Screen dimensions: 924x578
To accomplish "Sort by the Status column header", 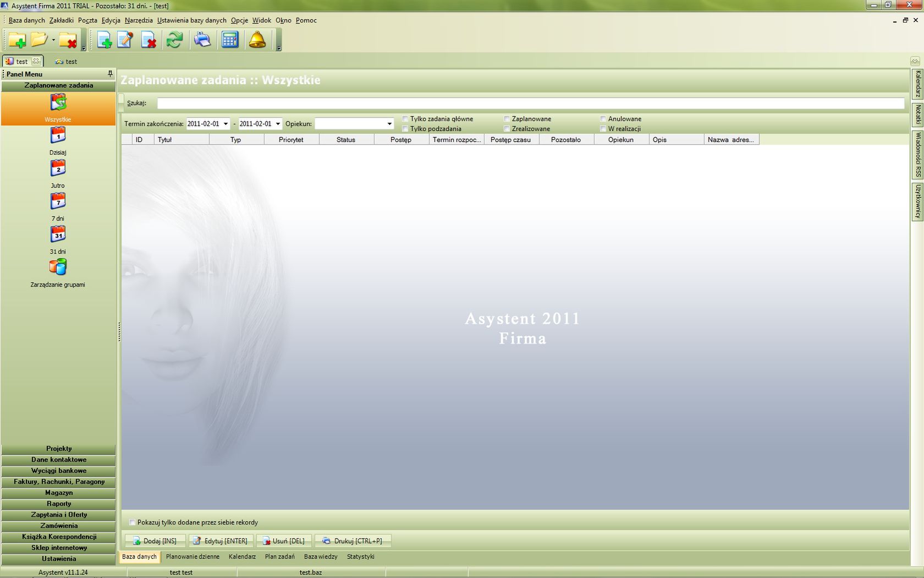I will tap(346, 140).
